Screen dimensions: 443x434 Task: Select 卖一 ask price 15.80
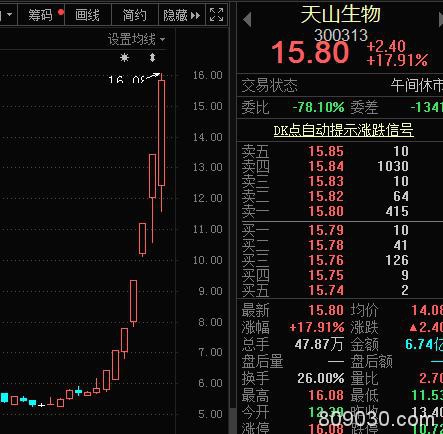coord(326,211)
